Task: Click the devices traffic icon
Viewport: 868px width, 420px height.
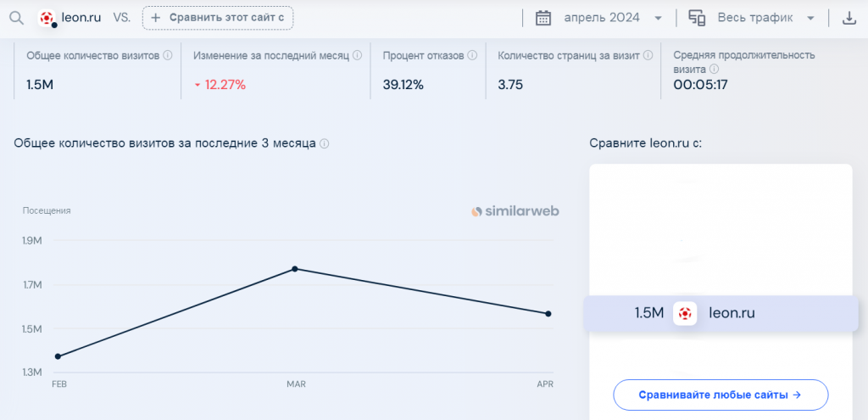Action: coord(697,19)
